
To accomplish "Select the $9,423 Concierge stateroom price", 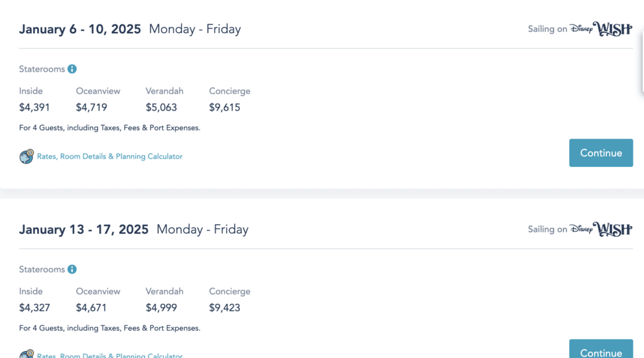I will tap(225, 308).
